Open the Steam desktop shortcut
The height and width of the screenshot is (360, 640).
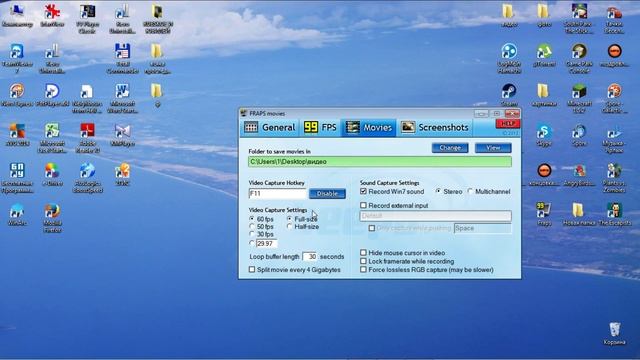(x=509, y=94)
